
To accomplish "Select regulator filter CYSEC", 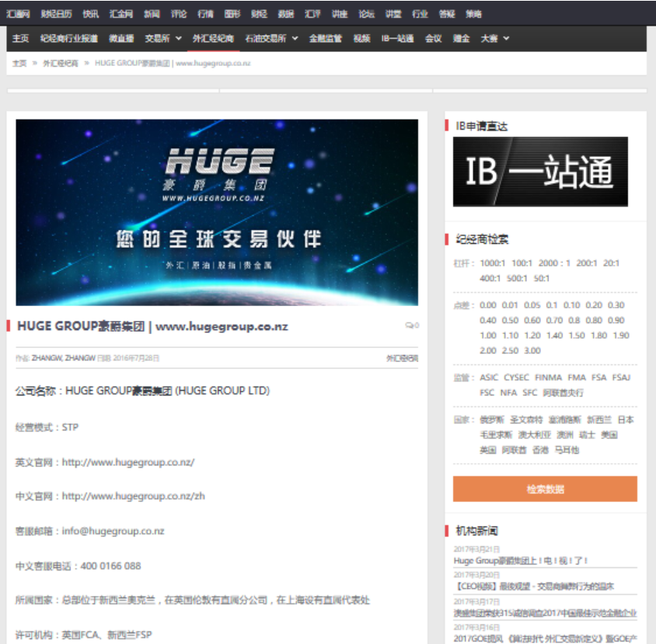I will [517, 378].
